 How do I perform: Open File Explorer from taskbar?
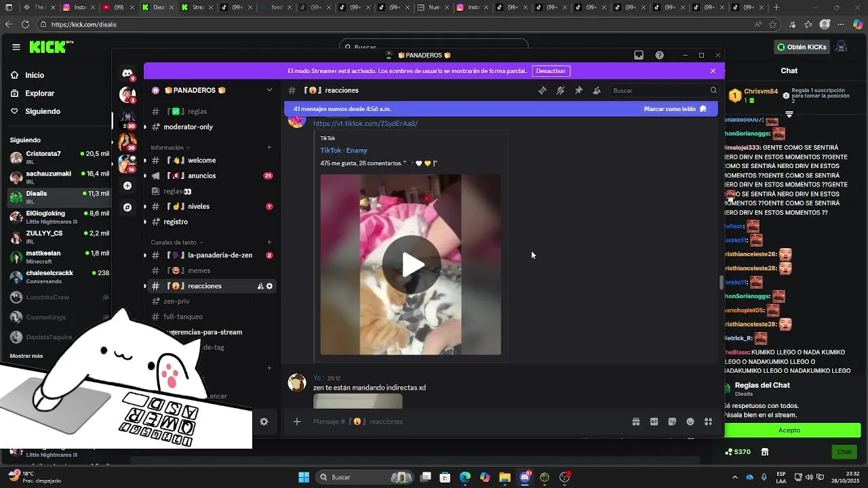click(x=505, y=477)
